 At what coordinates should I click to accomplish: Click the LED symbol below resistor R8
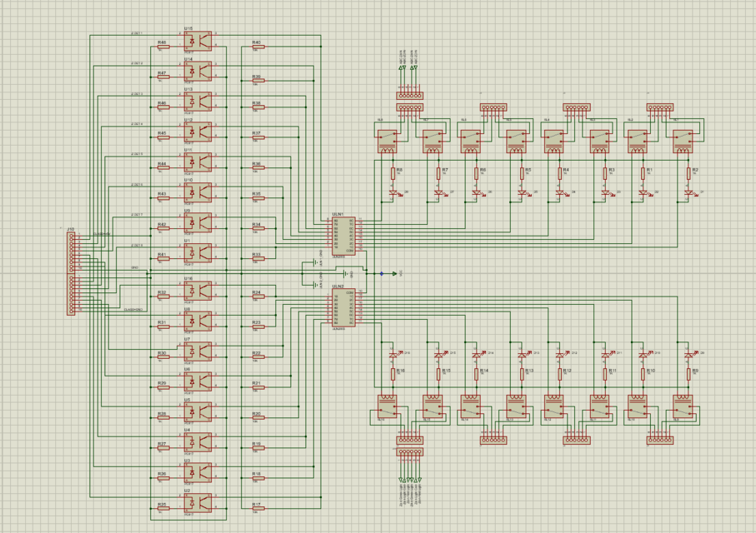point(393,192)
